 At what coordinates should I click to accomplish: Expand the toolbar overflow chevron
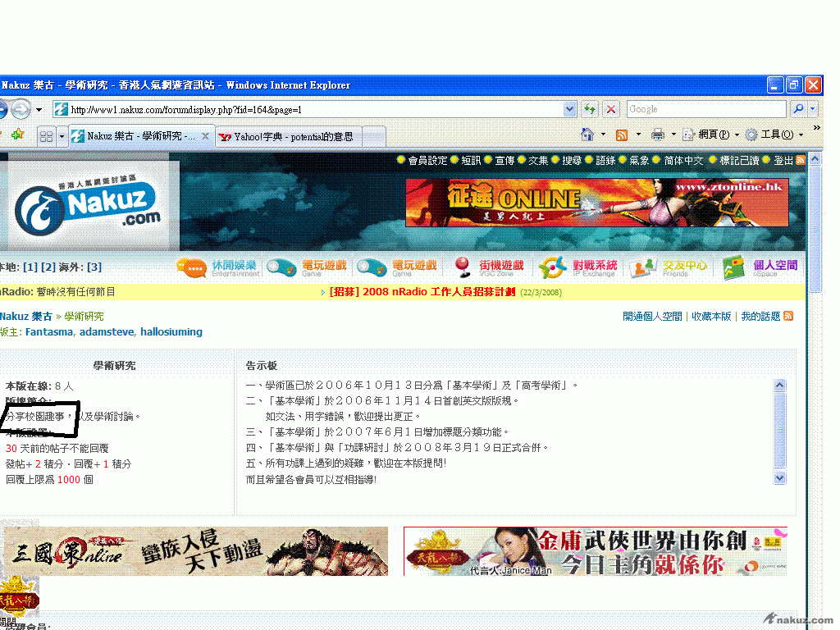coord(816,127)
